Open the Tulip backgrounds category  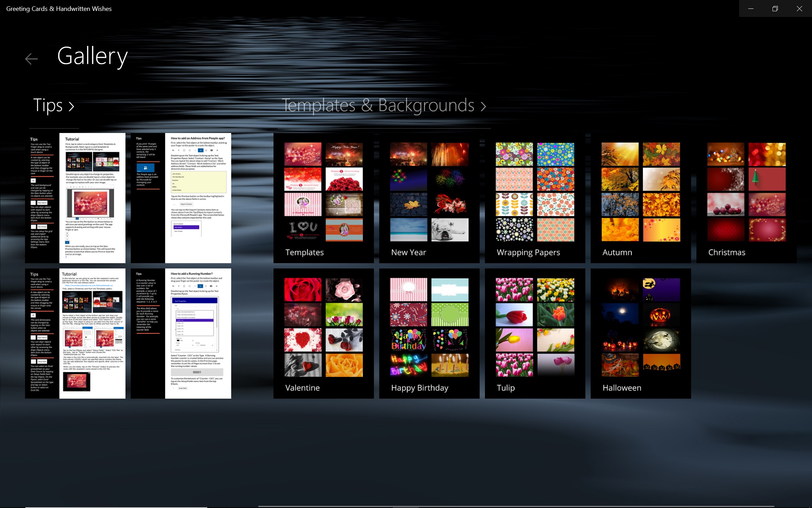tap(535, 333)
